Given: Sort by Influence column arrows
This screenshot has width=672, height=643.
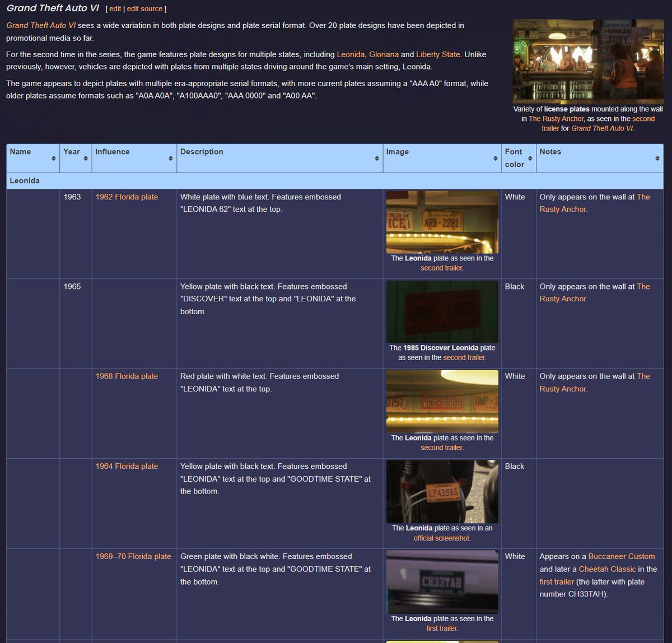Looking at the screenshot, I should (x=171, y=159).
